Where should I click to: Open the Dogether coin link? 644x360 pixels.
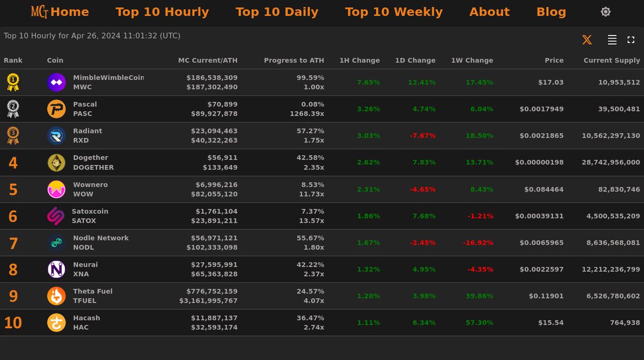coord(91,158)
